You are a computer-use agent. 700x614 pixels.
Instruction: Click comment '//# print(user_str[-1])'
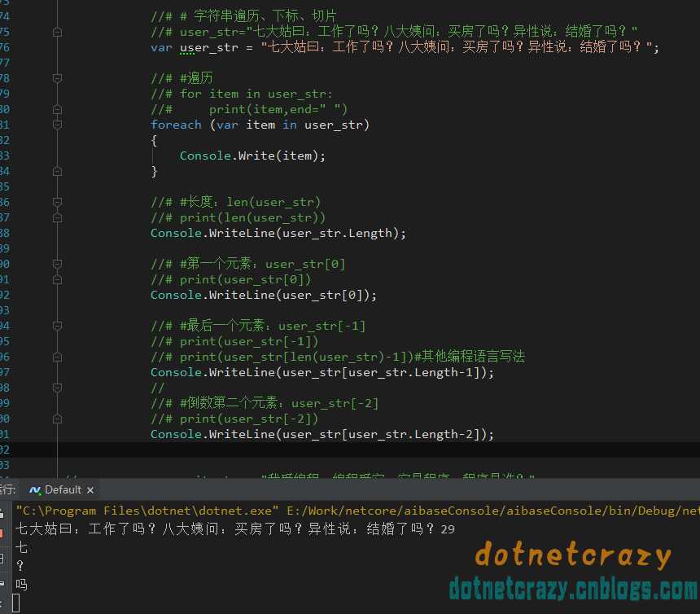(x=234, y=341)
